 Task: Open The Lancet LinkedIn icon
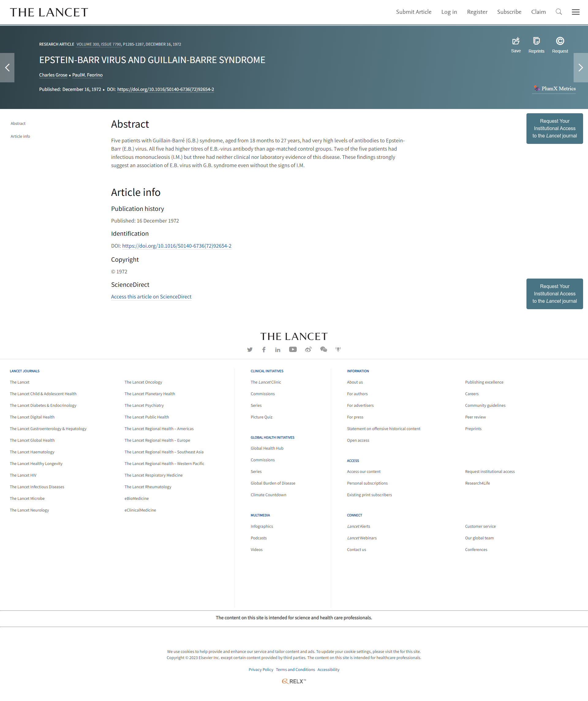[x=278, y=350]
